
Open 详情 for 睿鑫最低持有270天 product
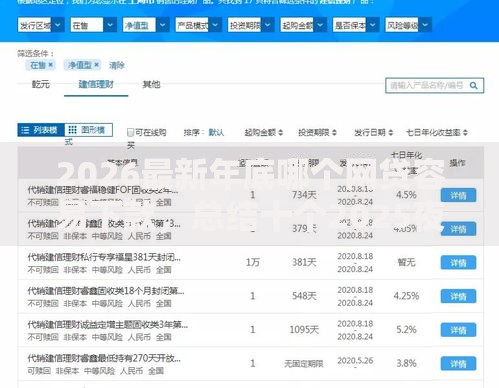coord(458,364)
